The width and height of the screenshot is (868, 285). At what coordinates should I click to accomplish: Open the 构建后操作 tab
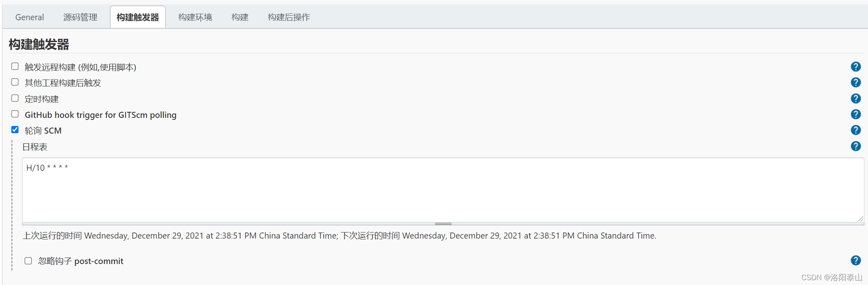click(289, 17)
